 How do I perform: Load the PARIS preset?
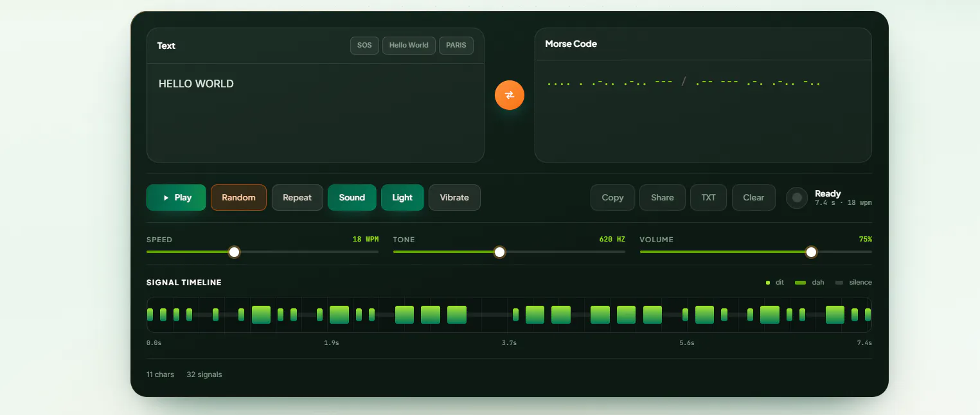point(456,46)
